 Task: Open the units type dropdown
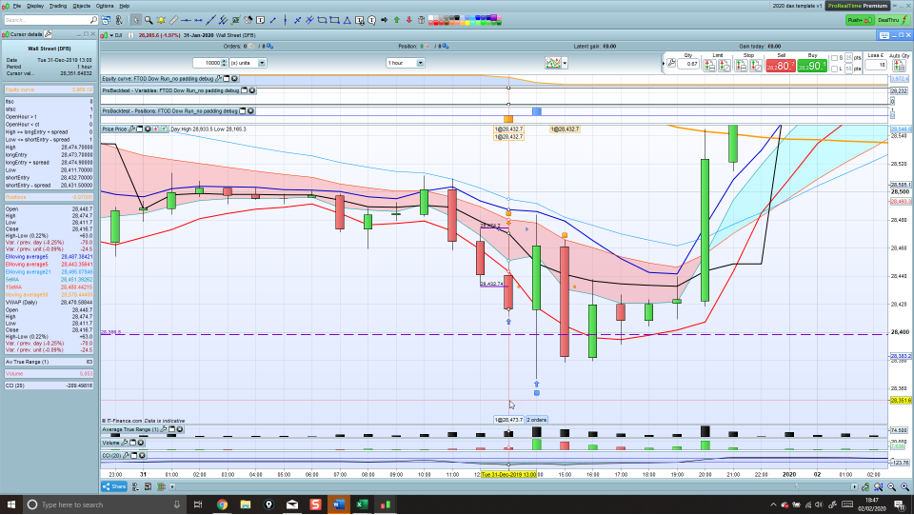click(x=262, y=63)
